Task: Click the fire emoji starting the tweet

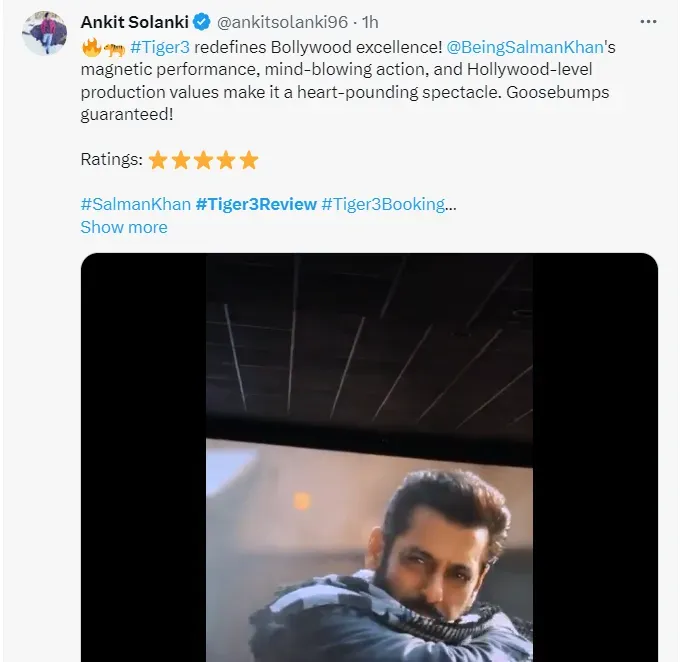Action: pyautogui.click(x=90, y=47)
